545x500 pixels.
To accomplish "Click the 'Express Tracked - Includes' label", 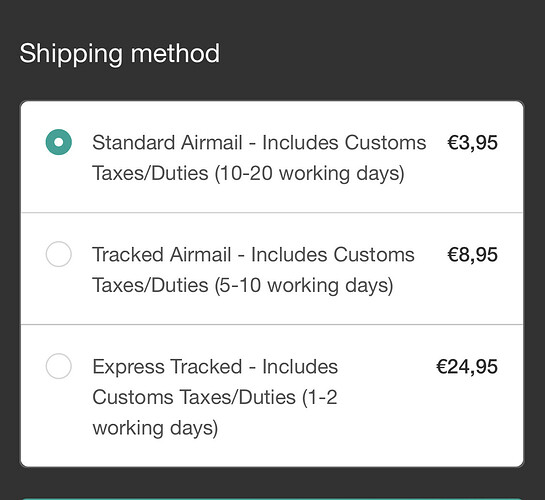I will tap(215, 367).
